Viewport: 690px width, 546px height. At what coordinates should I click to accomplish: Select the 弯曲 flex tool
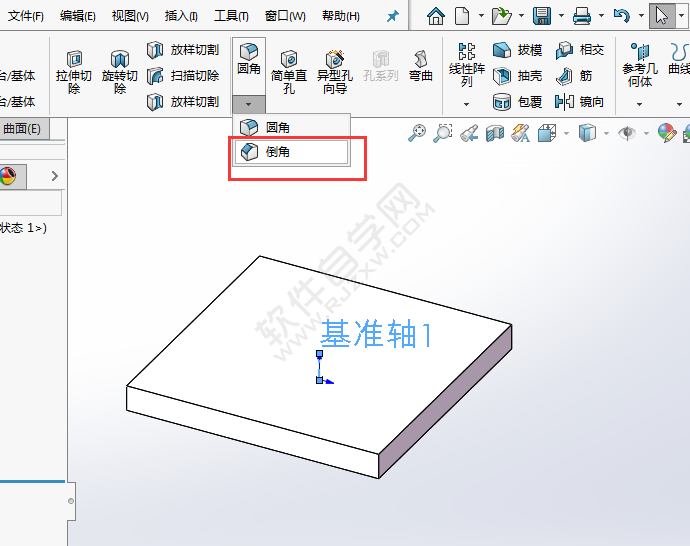[421, 66]
